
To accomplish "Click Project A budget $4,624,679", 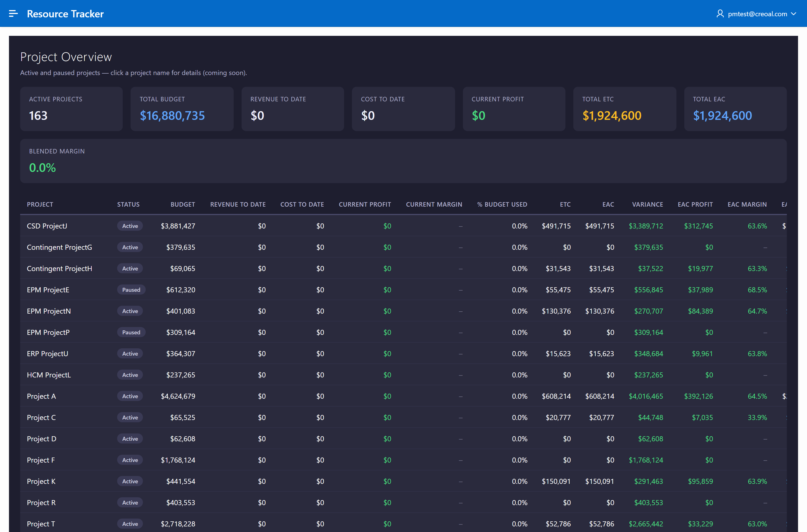I will [178, 396].
